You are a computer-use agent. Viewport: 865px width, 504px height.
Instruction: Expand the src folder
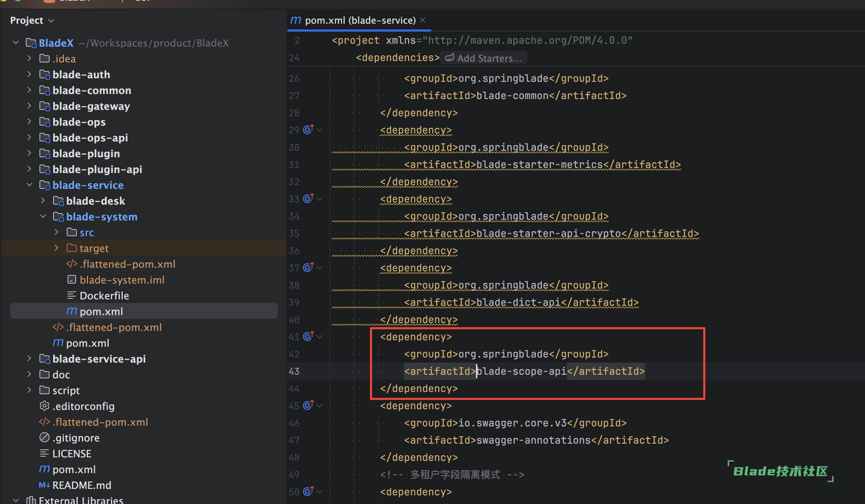57,232
